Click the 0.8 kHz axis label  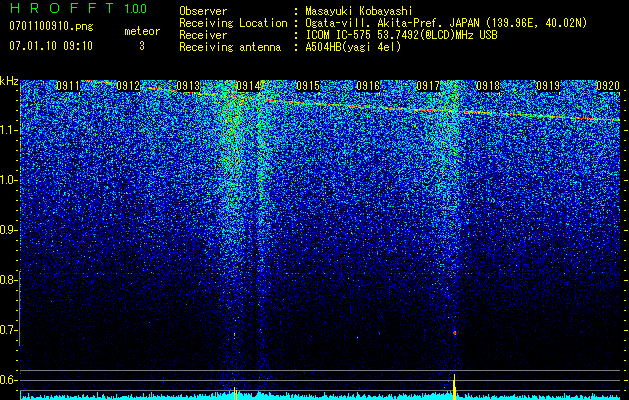[9, 280]
